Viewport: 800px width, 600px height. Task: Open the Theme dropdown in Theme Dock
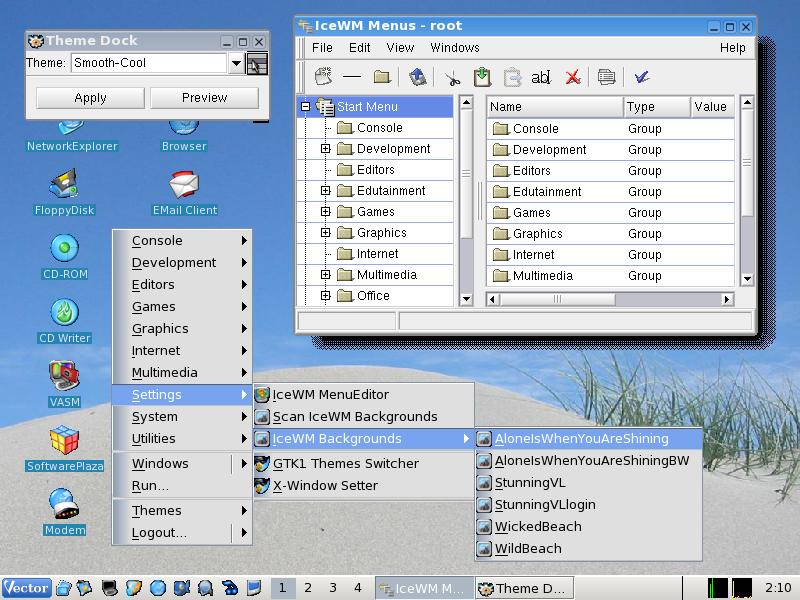click(x=237, y=61)
